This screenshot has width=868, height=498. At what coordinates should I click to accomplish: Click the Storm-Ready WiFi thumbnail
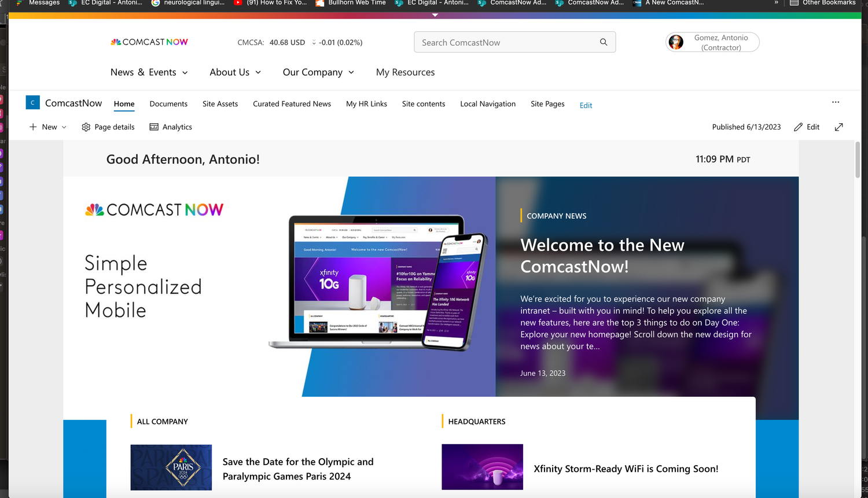482,467
